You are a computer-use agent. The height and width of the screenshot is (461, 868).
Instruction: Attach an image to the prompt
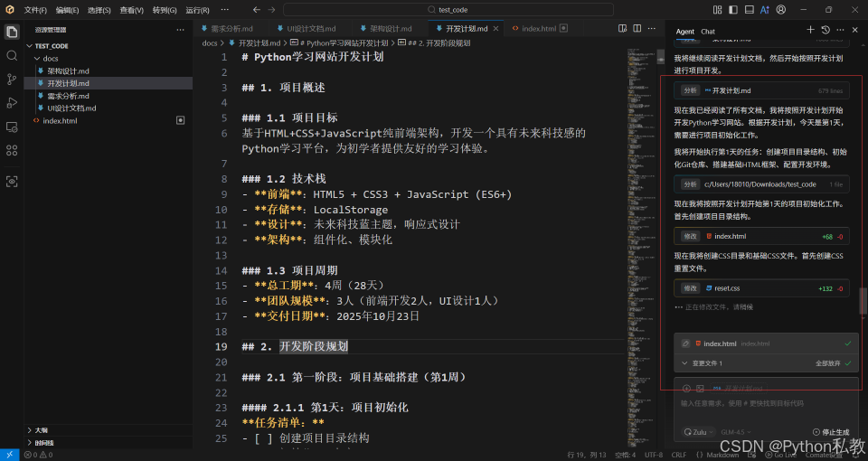[x=700, y=389]
